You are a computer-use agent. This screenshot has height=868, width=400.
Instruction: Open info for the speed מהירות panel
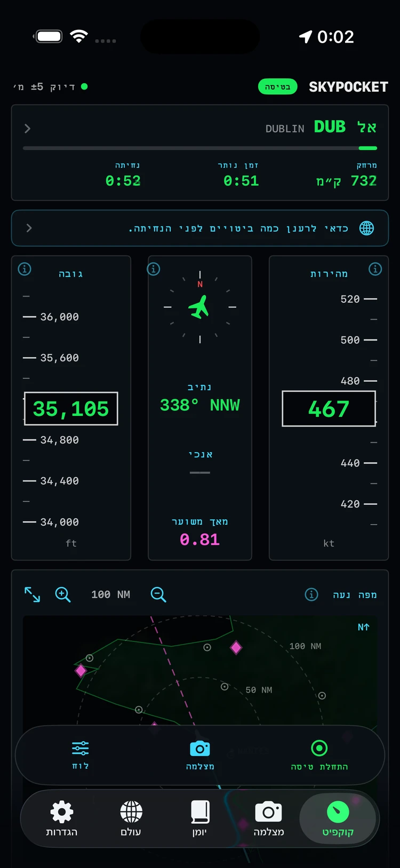point(375,269)
